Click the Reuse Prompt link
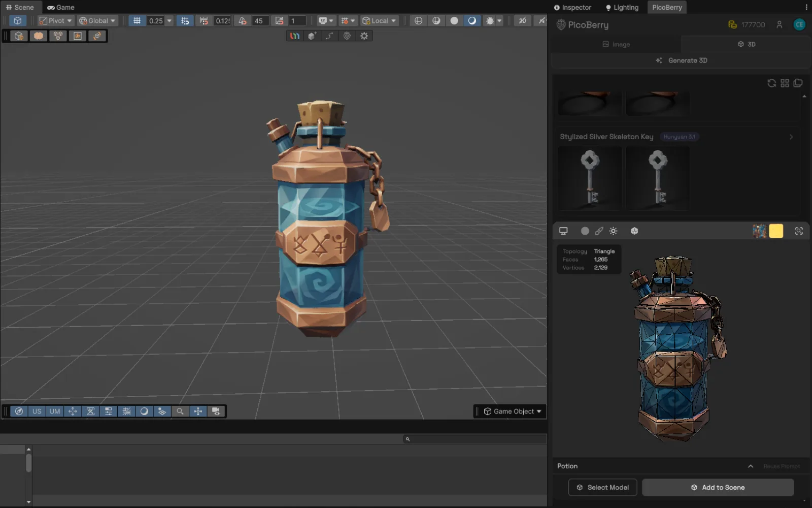The height and width of the screenshot is (508, 812). pos(782,466)
